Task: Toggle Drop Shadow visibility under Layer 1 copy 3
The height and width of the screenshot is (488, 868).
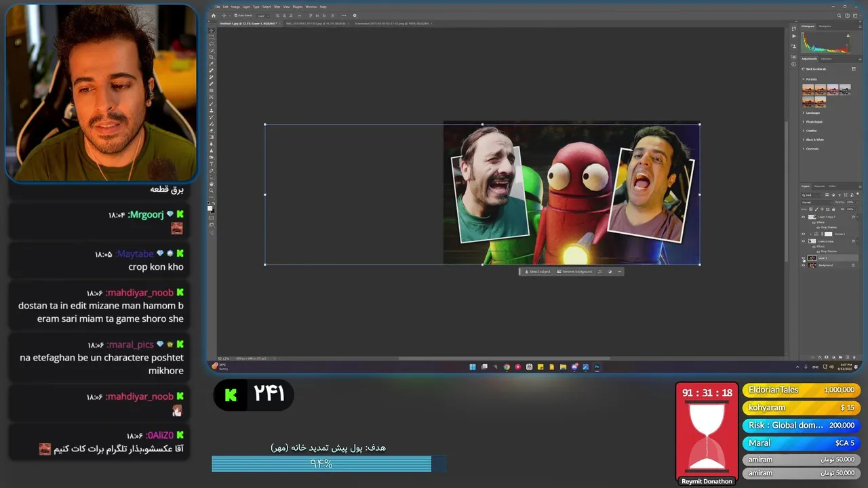Action: 818,228
